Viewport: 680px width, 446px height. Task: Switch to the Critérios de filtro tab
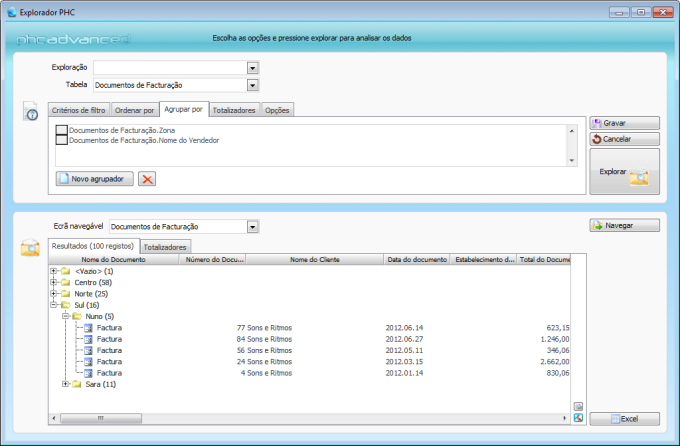[x=77, y=110]
